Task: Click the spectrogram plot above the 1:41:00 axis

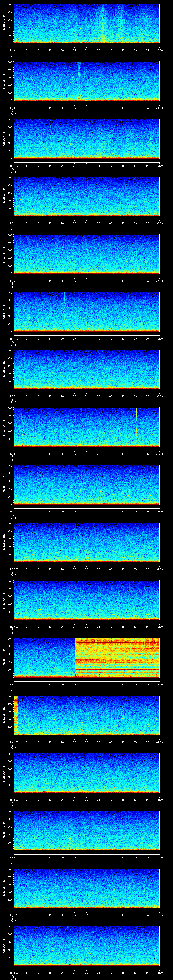Action: (86, 715)
